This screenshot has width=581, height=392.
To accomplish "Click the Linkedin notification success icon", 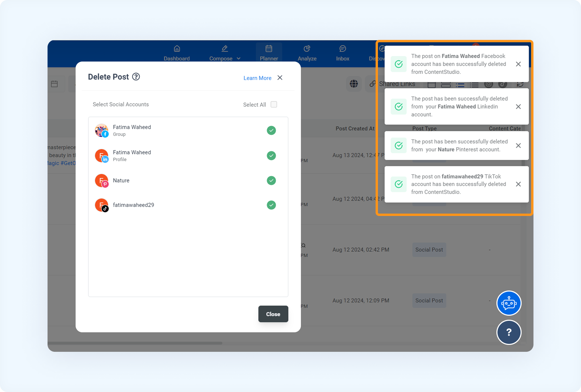I will (398, 107).
